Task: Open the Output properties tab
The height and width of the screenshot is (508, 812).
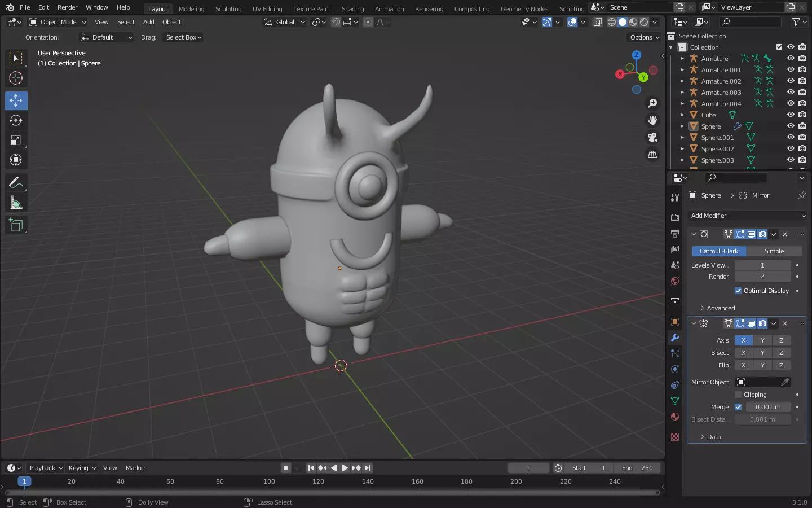Action: coord(675,233)
